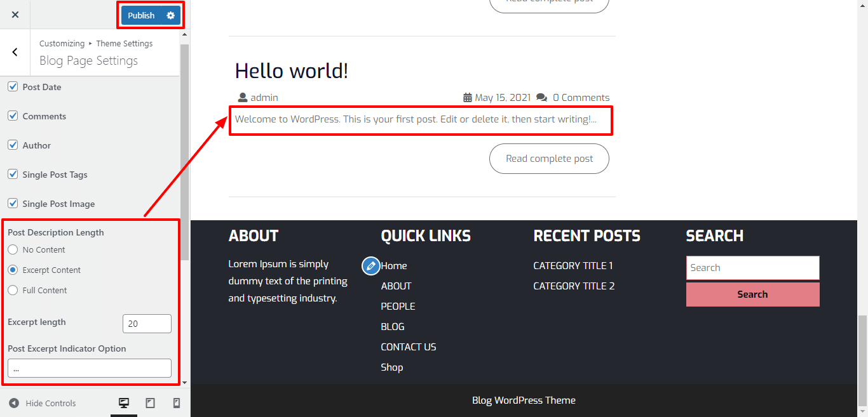Click Read complete post button
Viewport: 868px width, 417px height.
click(549, 159)
